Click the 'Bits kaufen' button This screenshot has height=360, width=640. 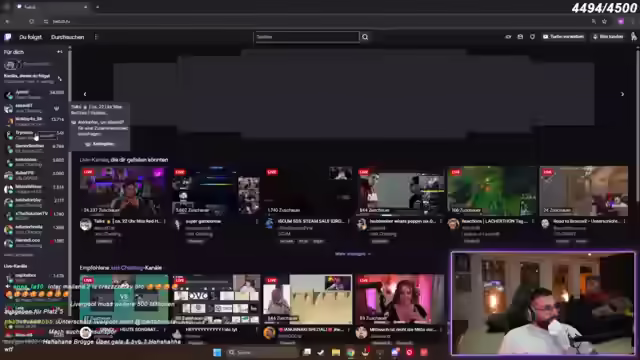[608, 37]
